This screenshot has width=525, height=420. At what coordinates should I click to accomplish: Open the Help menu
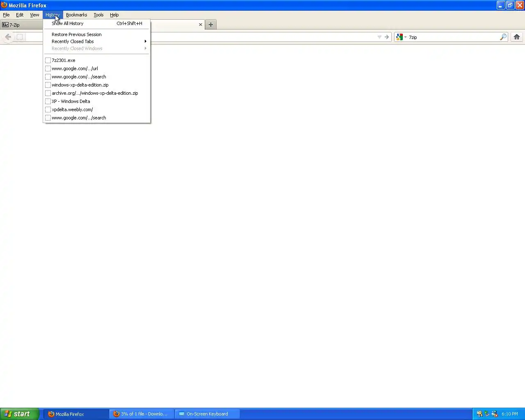(114, 15)
